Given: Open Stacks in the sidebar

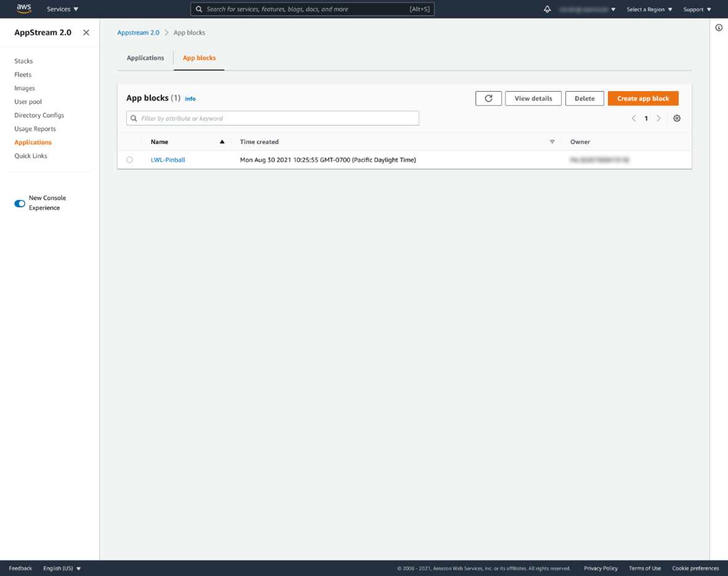Looking at the screenshot, I should (x=23, y=61).
